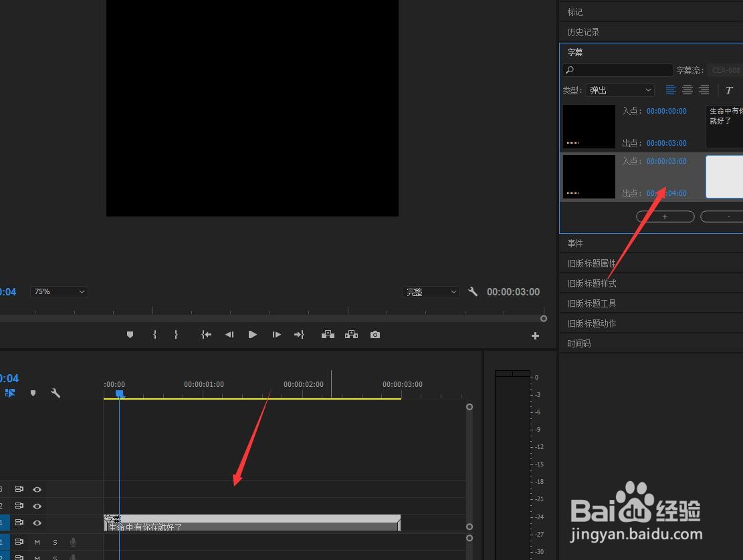Go to Out point button
Screen dimensions: 743x560
point(299,335)
